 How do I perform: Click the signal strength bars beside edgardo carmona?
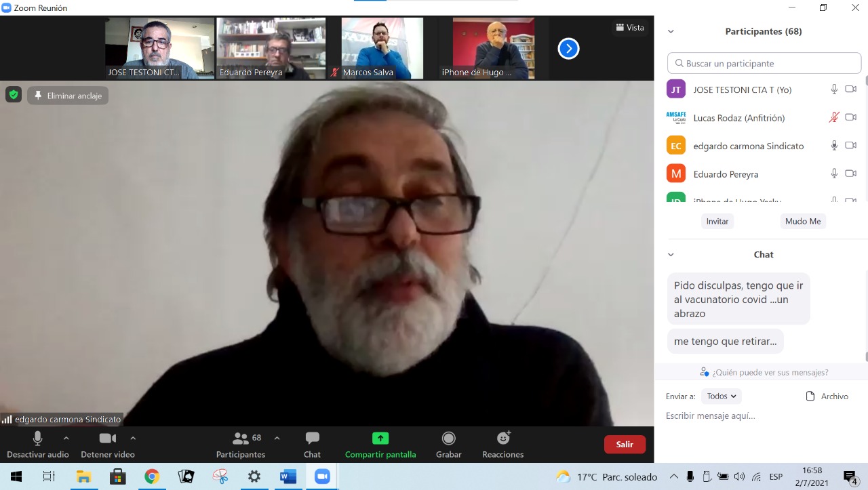7,420
